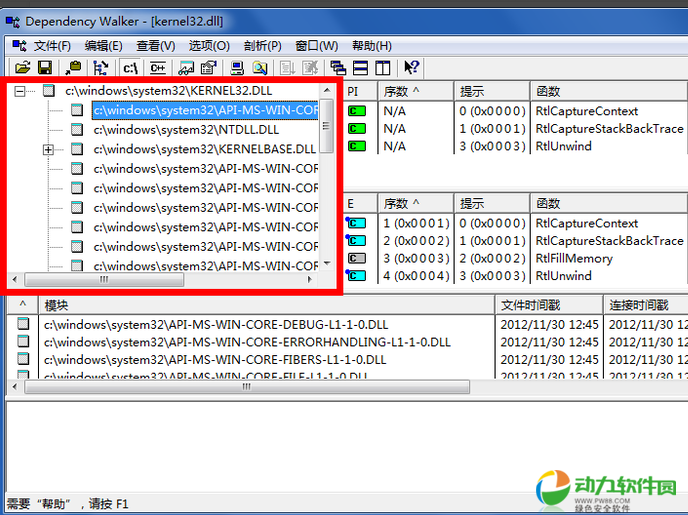
Task: Toggle the full paths "c:\" button
Action: coord(130,68)
